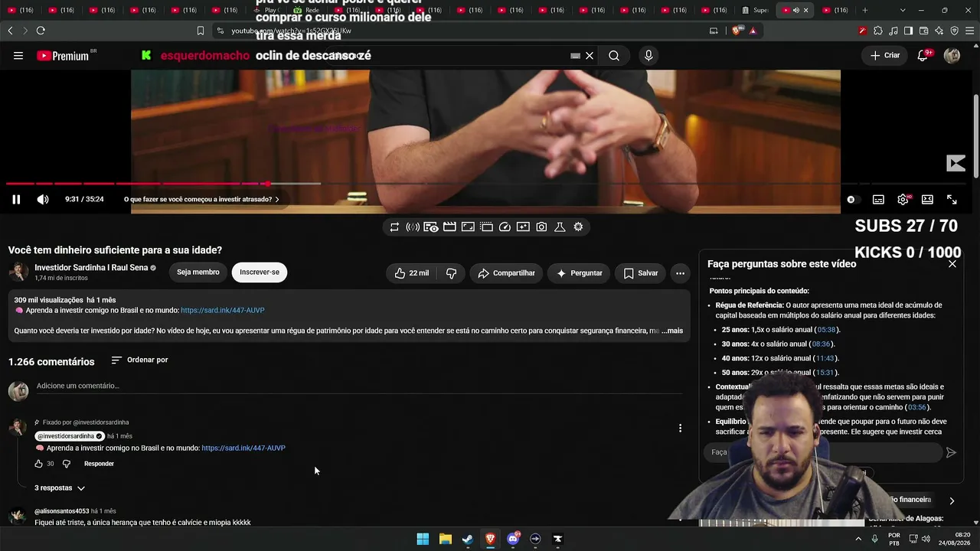Open File Explorer from taskbar

[x=445, y=539]
